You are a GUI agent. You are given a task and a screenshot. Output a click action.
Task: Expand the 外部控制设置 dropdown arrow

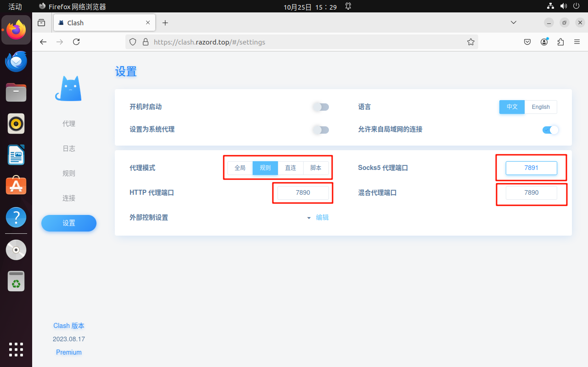pyautogui.click(x=309, y=218)
